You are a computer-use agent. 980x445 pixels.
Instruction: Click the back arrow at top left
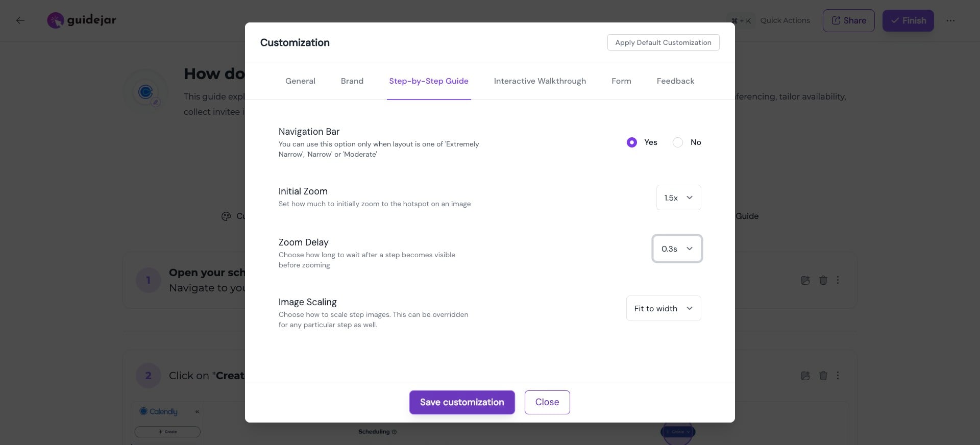[x=20, y=20]
